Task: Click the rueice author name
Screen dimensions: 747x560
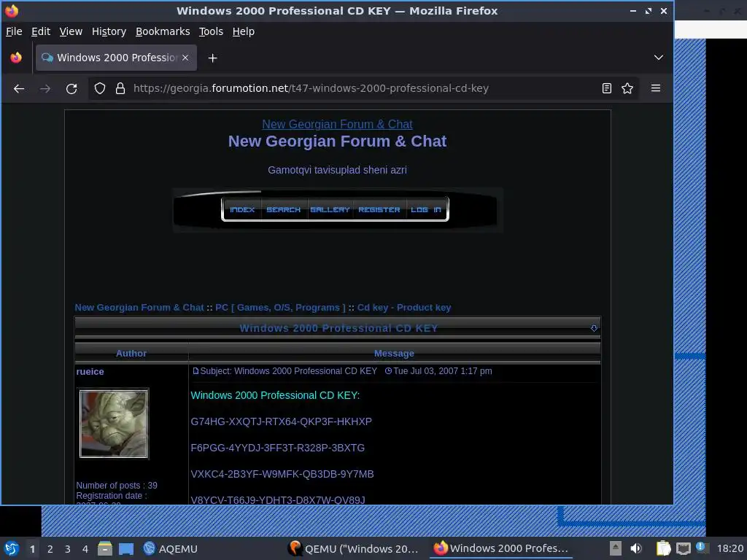Action: coord(90,371)
